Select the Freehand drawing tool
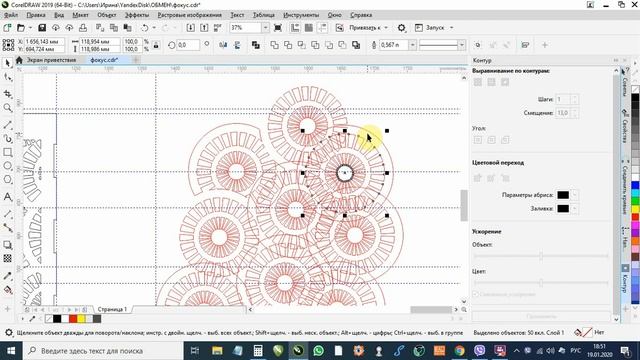 coord(7,125)
